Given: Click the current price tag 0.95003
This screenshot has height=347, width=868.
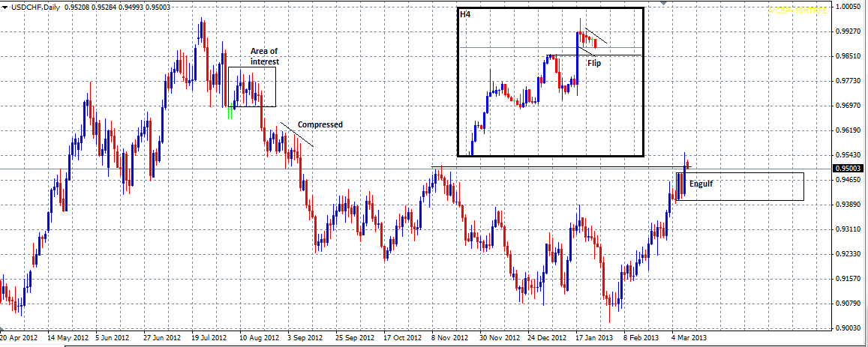Looking at the screenshot, I should pos(851,169).
